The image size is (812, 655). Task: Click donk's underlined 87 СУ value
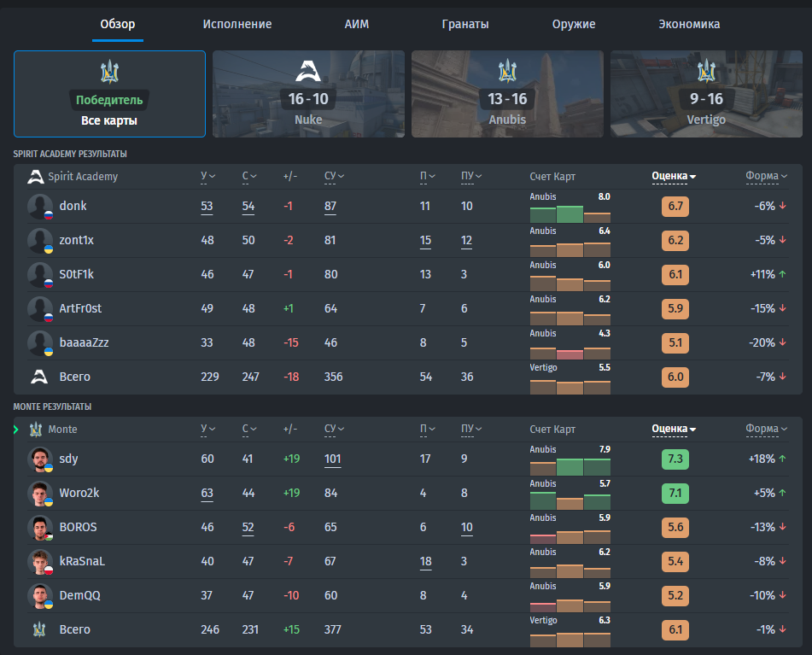[330, 206]
